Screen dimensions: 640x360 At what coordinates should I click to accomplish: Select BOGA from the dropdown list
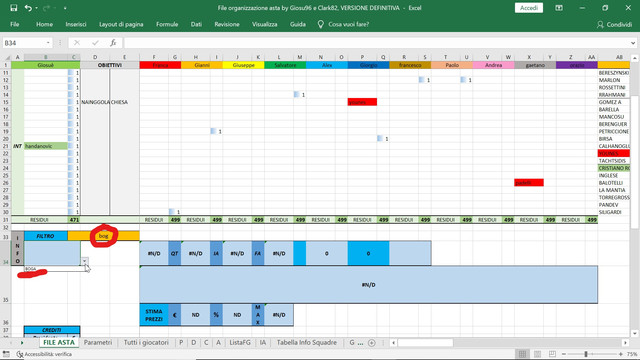coord(55,269)
